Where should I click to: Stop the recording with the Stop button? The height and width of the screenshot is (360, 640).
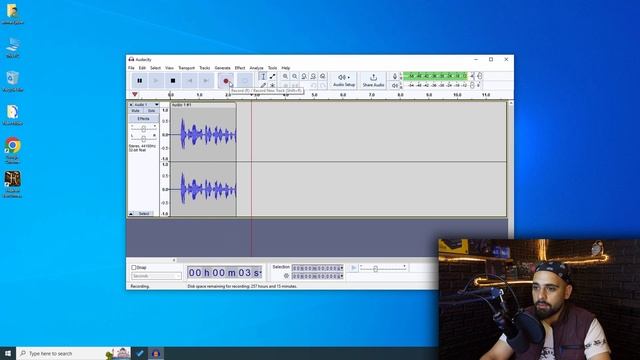point(173,81)
